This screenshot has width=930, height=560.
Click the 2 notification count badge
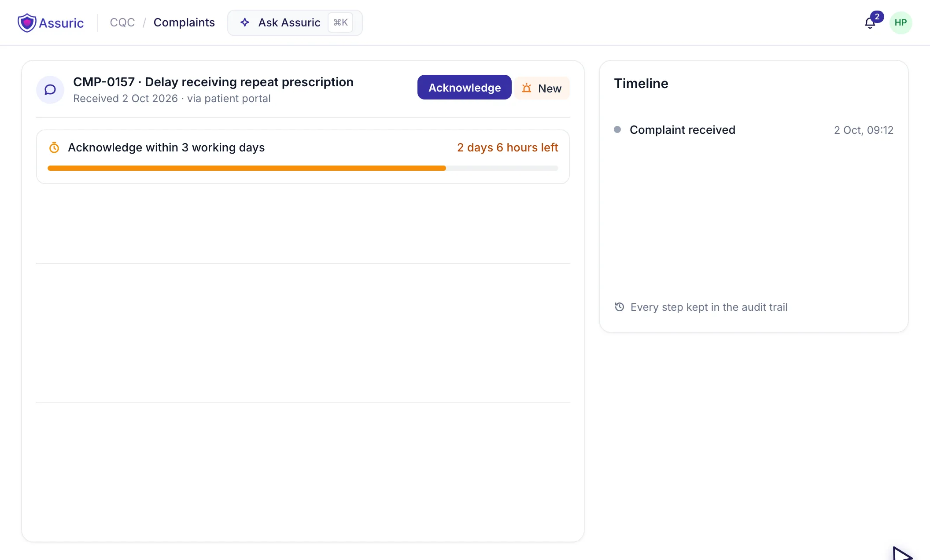point(877,17)
